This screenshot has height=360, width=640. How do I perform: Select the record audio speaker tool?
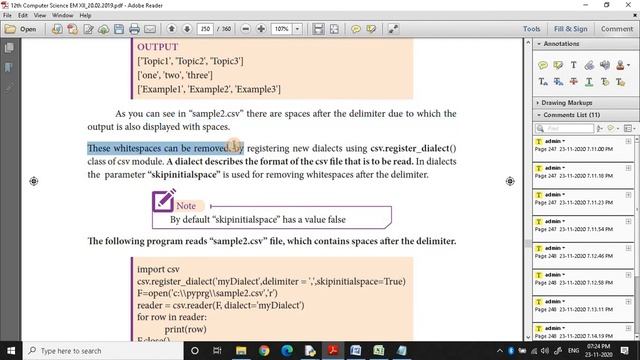[605, 65]
